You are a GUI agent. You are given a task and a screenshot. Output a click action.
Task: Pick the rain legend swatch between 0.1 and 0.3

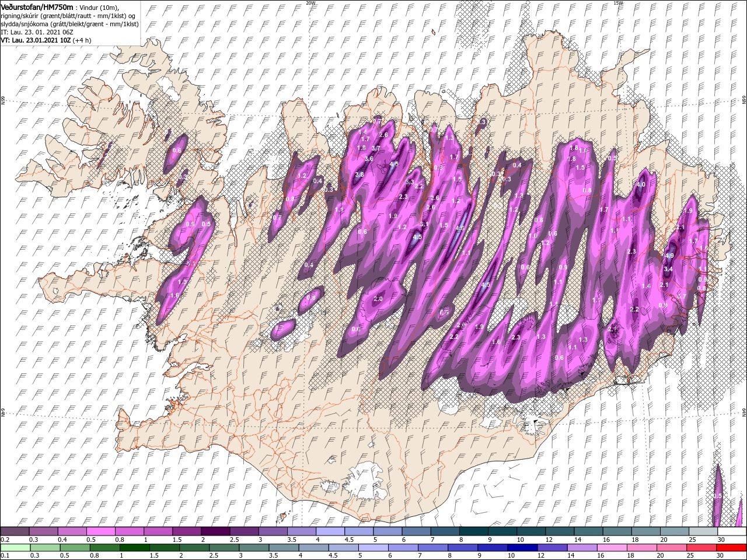pyautogui.click(x=15, y=547)
